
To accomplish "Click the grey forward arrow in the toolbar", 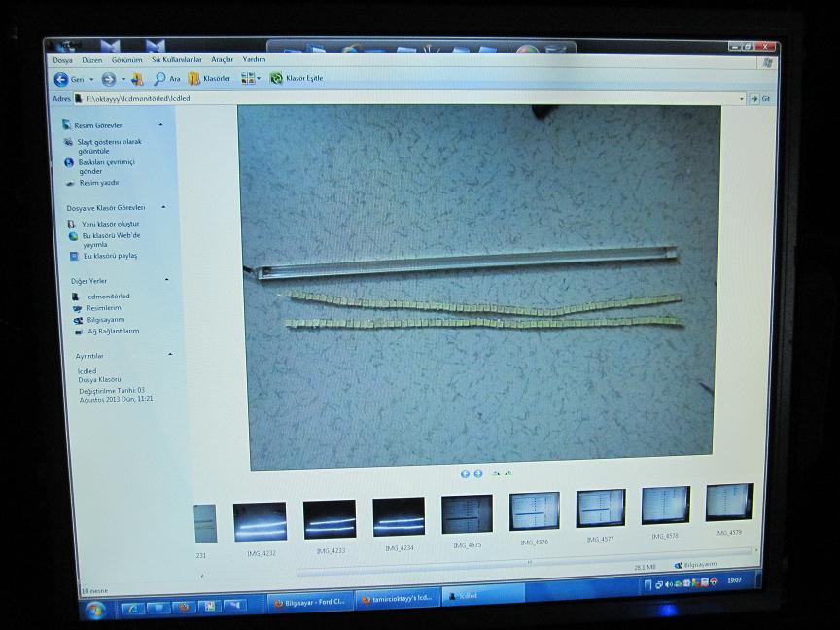I will coord(109,80).
